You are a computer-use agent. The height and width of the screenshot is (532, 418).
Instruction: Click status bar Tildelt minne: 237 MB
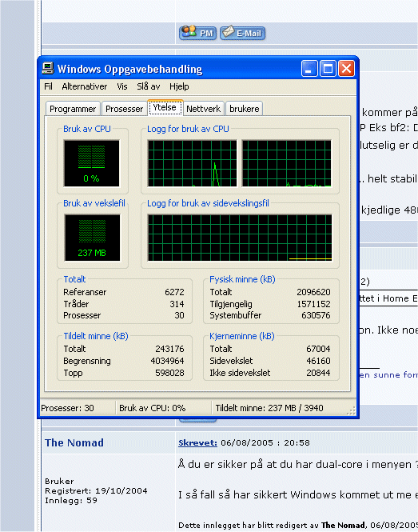pyautogui.click(x=269, y=408)
